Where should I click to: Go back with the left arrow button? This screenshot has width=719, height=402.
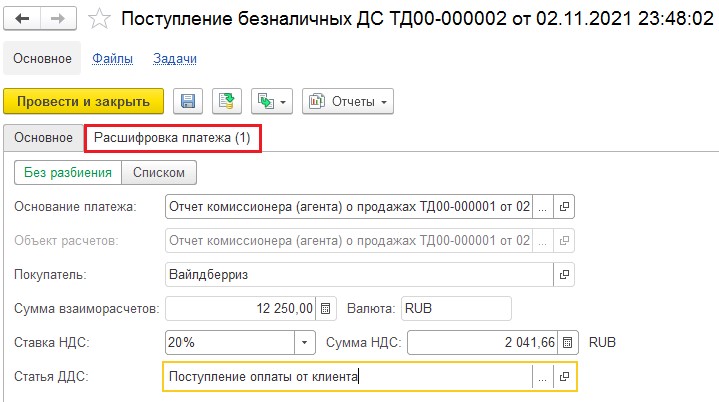[x=22, y=19]
